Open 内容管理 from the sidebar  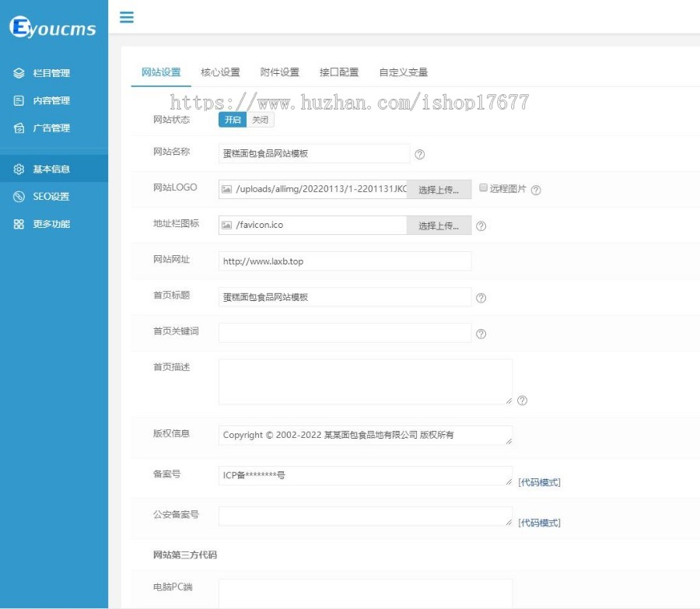pyautogui.click(x=54, y=100)
